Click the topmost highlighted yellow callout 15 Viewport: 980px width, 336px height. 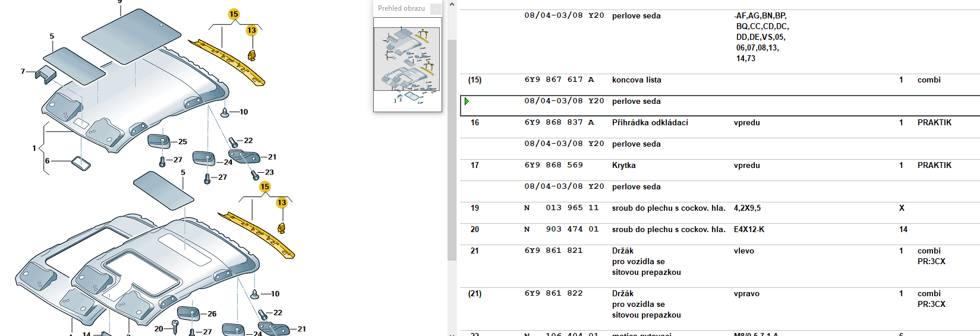(234, 14)
